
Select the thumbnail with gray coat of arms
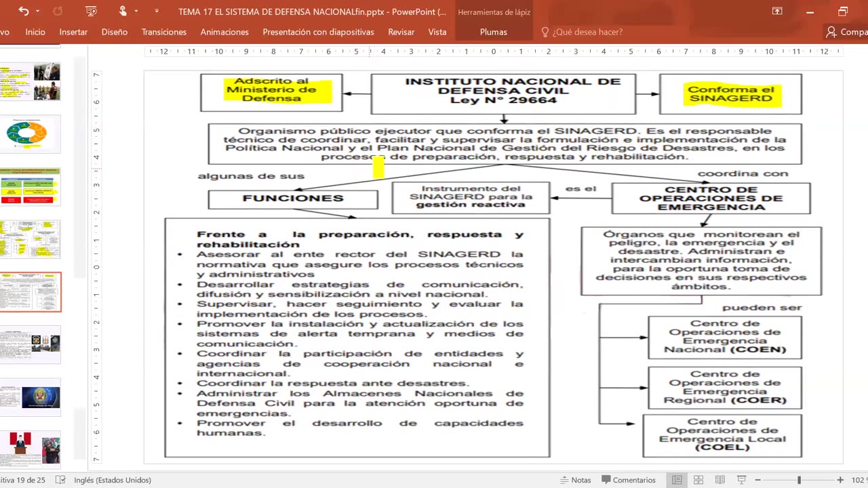31,345
